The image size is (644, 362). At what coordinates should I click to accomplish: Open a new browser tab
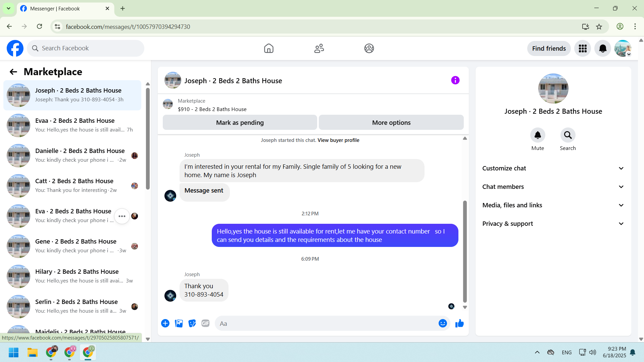123,8
